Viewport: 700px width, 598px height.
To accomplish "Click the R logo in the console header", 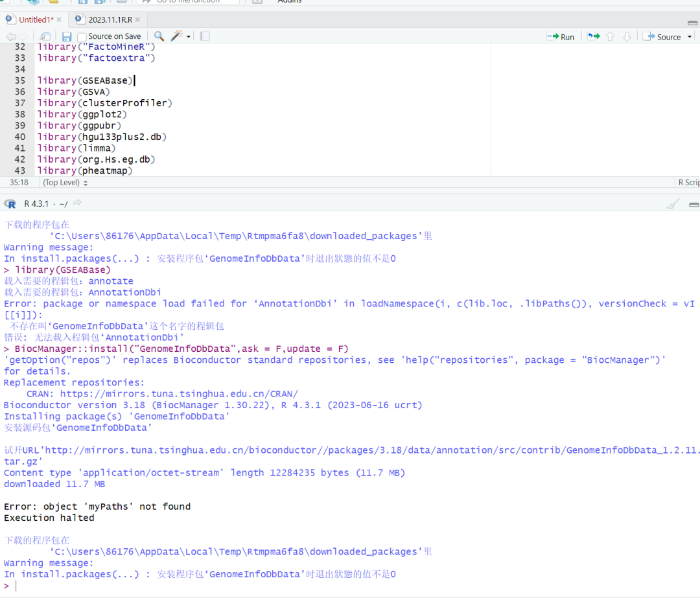I will 10,204.
